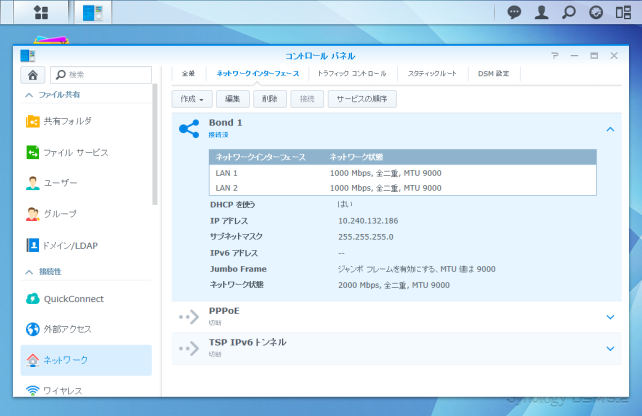This screenshot has width=642, height=416.
Task: Open search magnifier in top bar
Action: tap(568, 12)
